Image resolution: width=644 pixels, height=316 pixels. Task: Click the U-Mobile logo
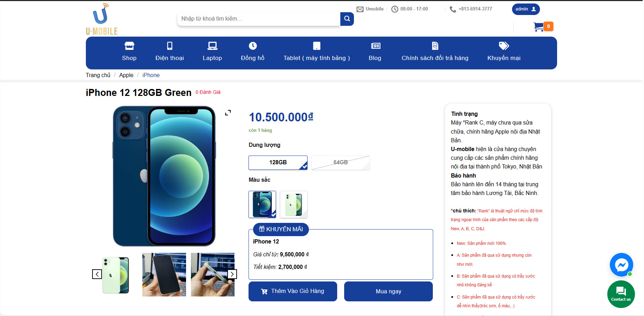pyautogui.click(x=102, y=20)
